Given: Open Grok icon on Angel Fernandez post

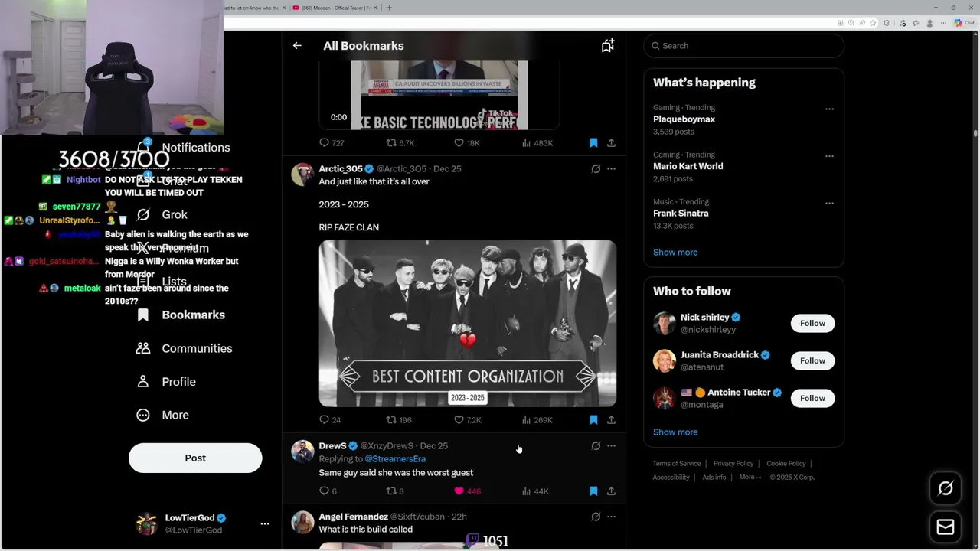Looking at the screenshot, I should coord(596,517).
